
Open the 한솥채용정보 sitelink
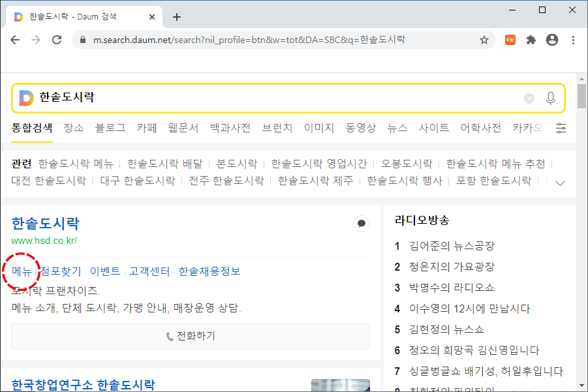tap(209, 271)
